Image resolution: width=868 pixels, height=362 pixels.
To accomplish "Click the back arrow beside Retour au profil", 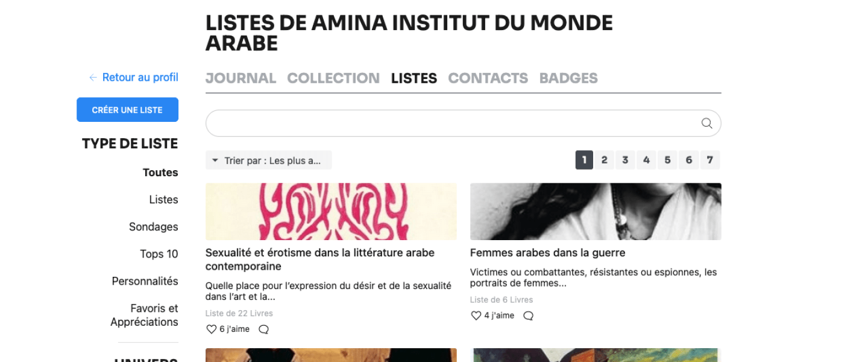I will 93,77.
